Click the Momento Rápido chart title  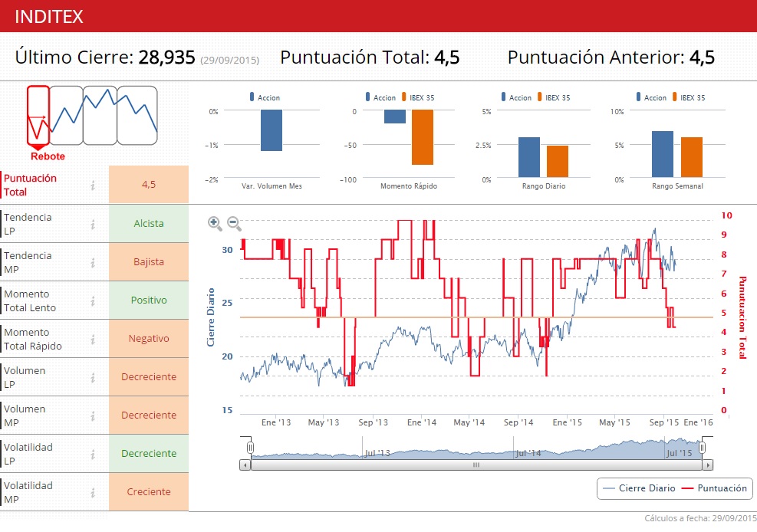point(409,186)
